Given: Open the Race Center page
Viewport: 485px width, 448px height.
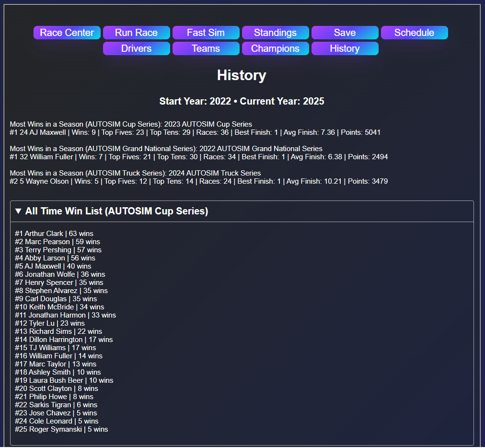Looking at the screenshot, I should point(67,32).
